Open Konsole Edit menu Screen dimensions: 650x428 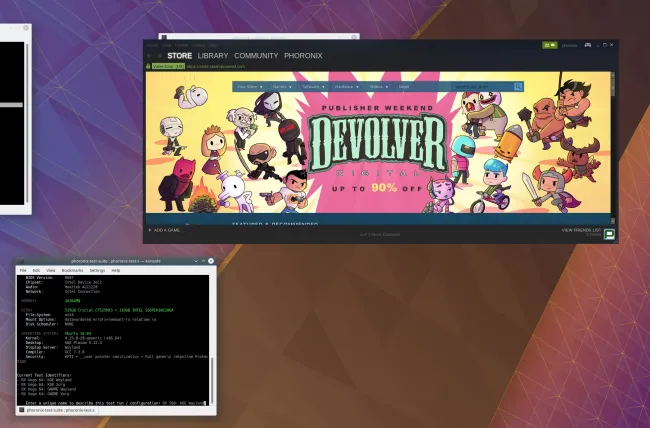click(x=36, y=270)
